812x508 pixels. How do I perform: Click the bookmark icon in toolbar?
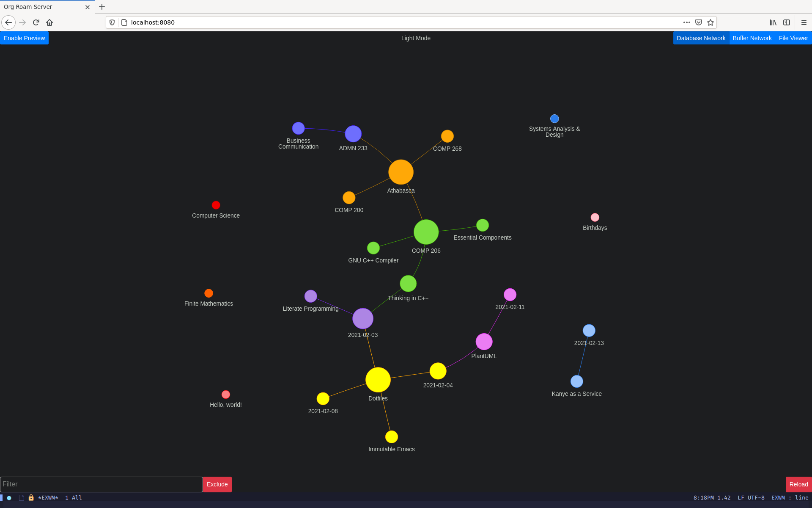coord(710,22)
